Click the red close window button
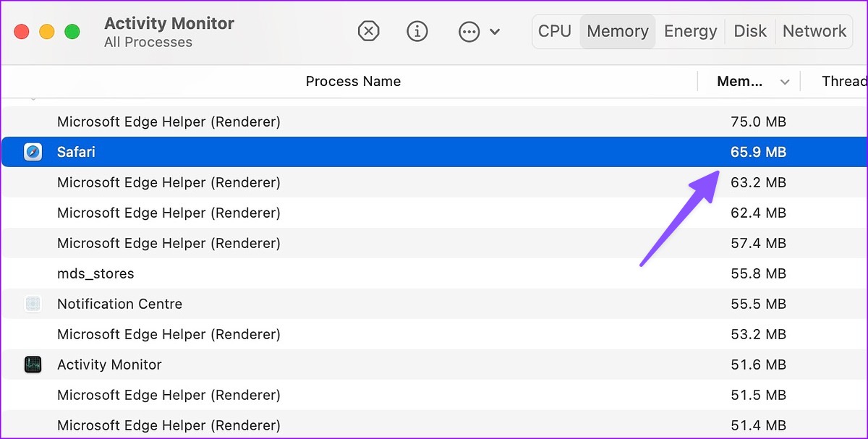Viewport: 868px width, 439px height. (22, 32)
